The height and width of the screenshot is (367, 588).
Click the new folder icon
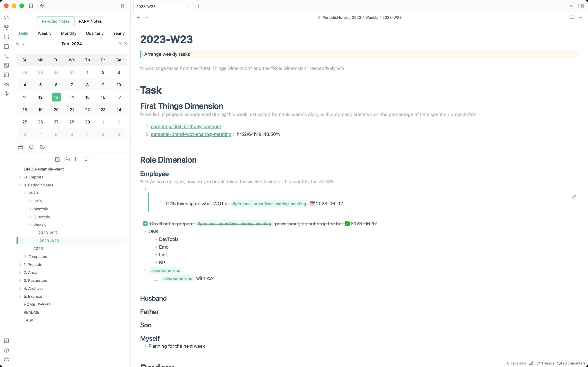[67, 159]
